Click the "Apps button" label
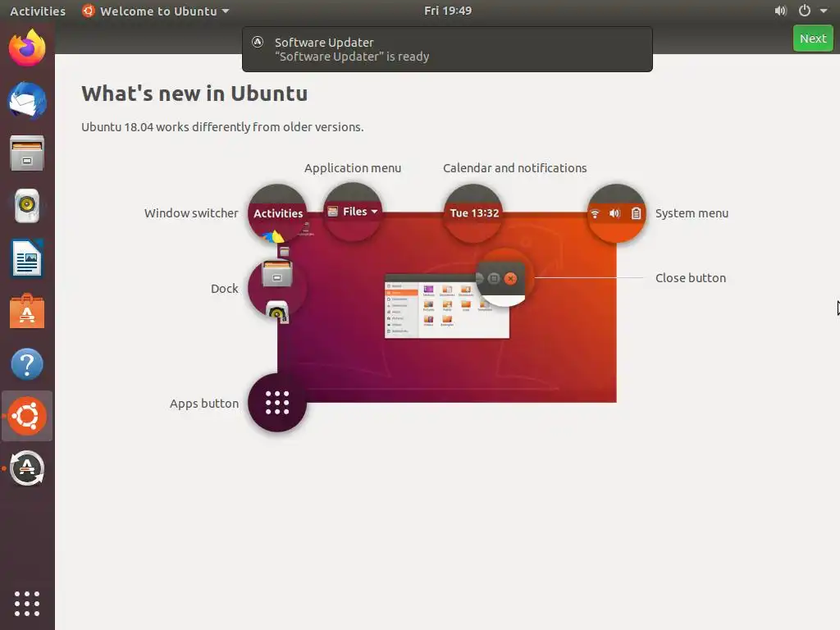The image size is (840, 630). [204, 404]
